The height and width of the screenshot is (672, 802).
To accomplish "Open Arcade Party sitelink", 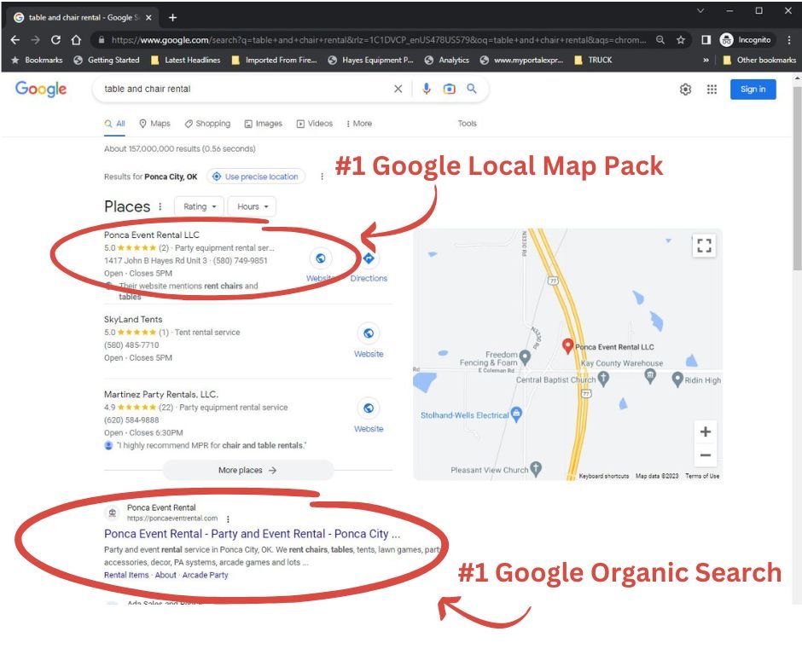I will 205,576.
